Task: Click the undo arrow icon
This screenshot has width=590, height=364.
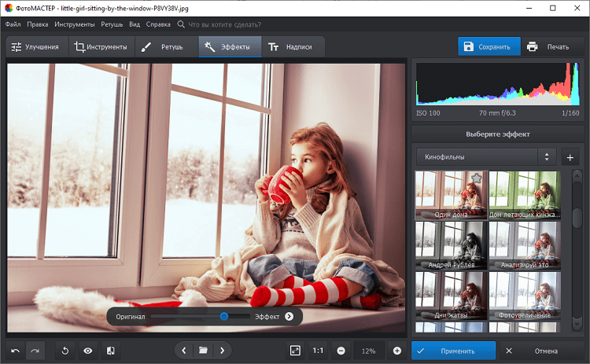Action: tap(16, 351)
